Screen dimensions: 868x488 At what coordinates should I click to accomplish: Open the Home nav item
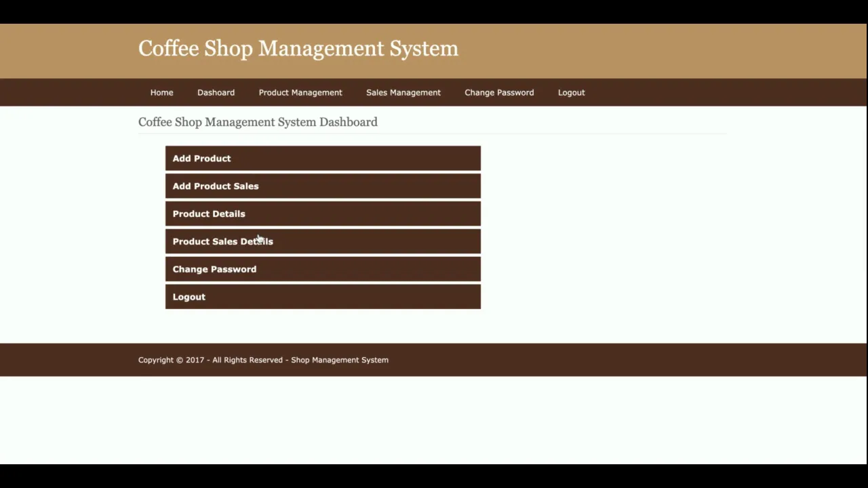(x=161, y=92)
